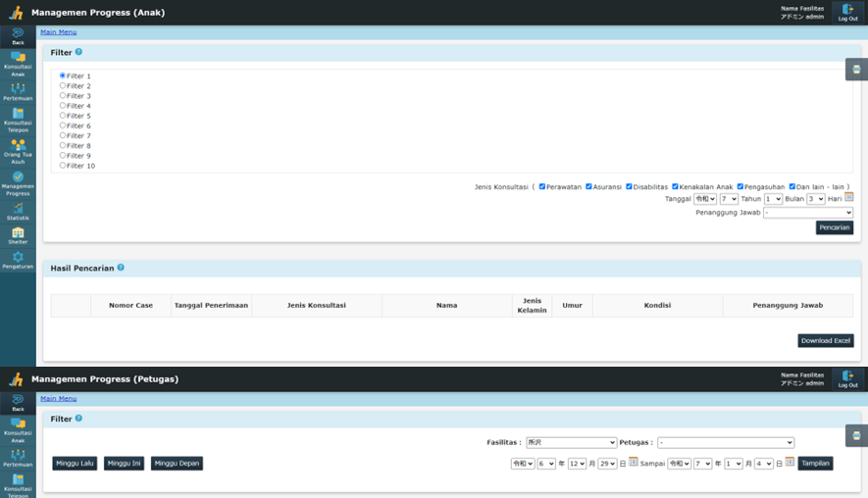Expand the Penanggung Jawab dropdown
The height and width of the screenshot is (498, 868).
(x=808, y=213)
